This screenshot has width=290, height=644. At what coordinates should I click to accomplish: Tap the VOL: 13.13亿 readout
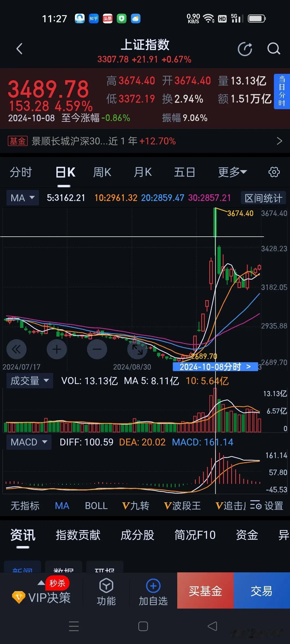click(x=89, y=380)
